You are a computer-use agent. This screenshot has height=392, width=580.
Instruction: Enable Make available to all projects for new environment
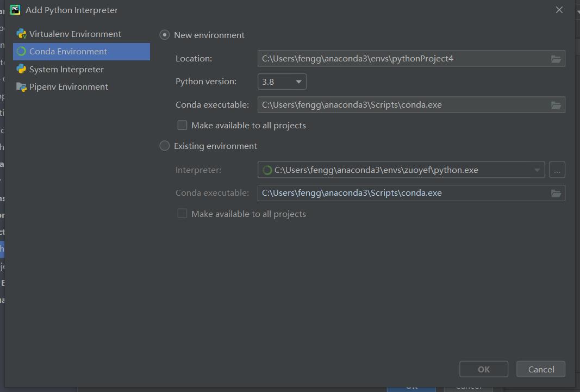click(x=182, y=125)
